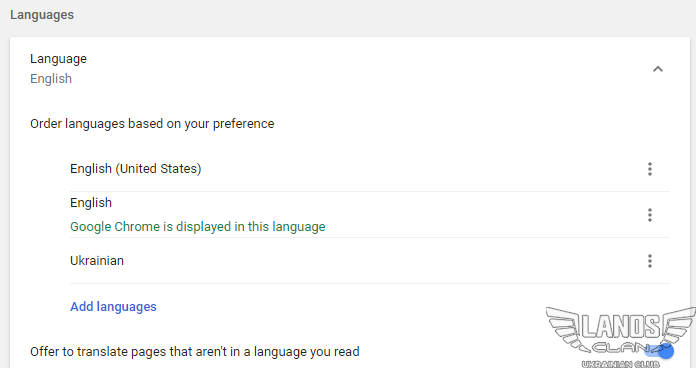The image size is (696, 368).
Task: Click the Add languages link
Action: click(x=113, y=307)
